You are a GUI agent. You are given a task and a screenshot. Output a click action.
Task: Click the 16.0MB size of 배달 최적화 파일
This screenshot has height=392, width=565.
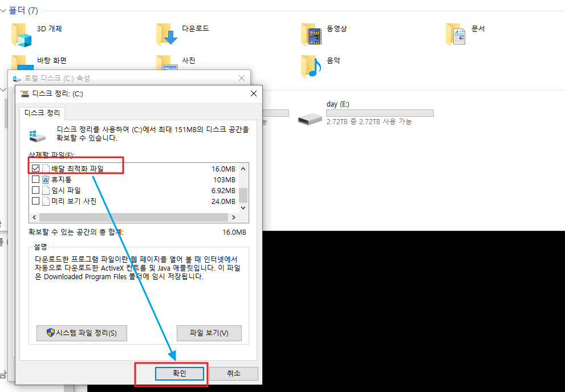pos(223,169)
